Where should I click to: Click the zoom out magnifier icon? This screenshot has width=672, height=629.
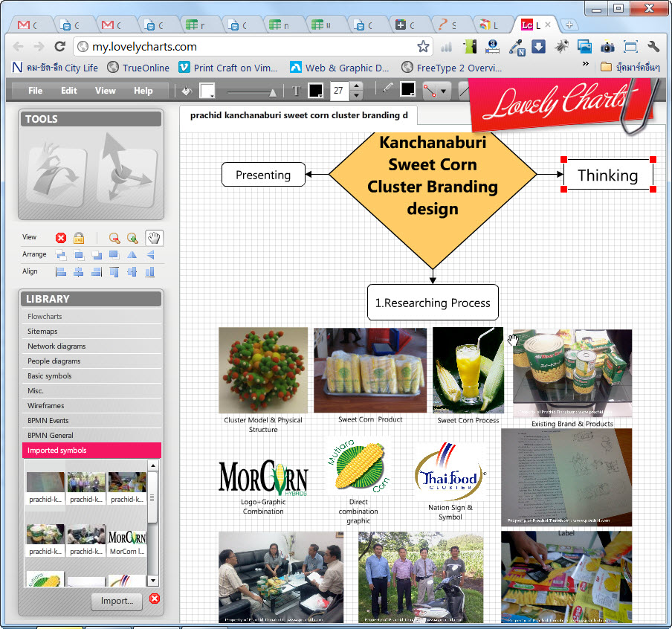pos(114,238)
